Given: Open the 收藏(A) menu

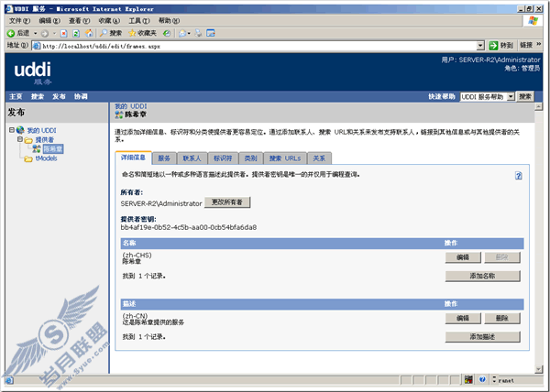Looking at the screenshot, I should (109, 21).
